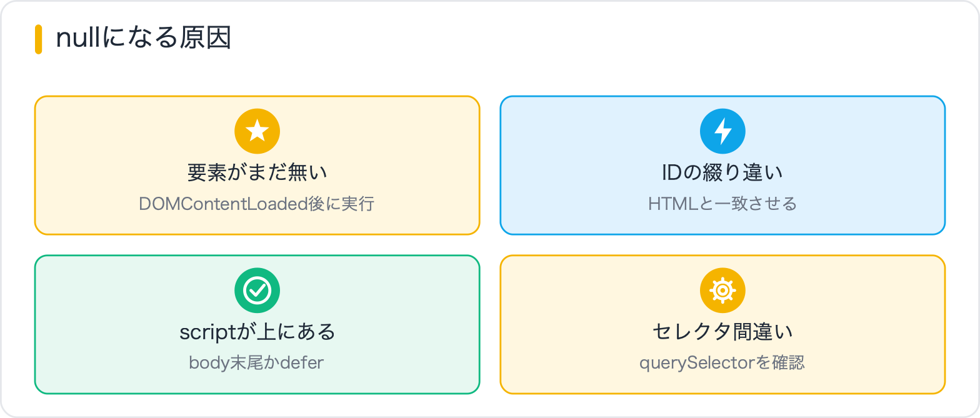Click the querySelectorを確認 description

click(x=722, y=363)
